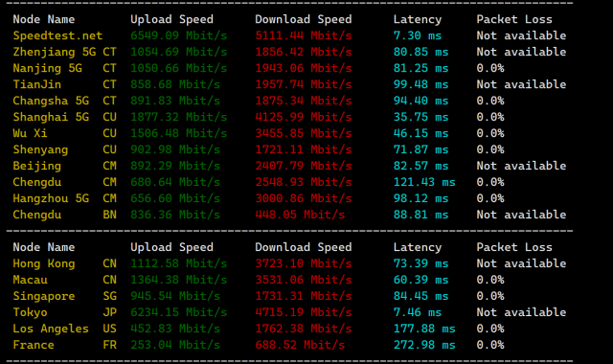Select the Shenyang latency 71.87 ms
This screenshot has height=364, width=613.
click(420, 149)
